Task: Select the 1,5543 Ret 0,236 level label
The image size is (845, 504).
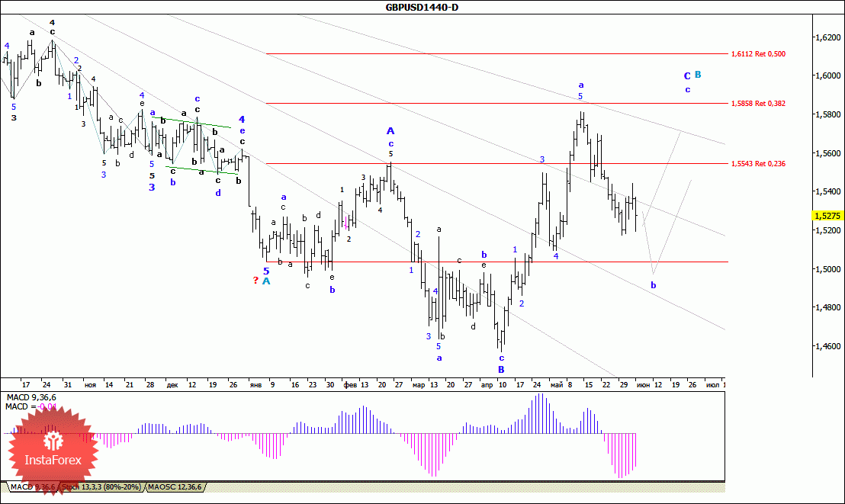Action: coord(758,164)
